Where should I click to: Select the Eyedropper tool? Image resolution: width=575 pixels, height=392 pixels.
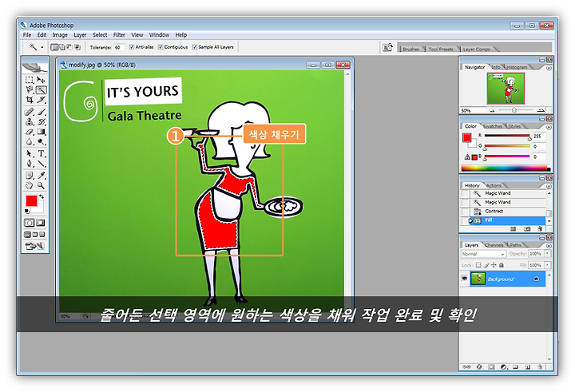click(x=41, y=176)
